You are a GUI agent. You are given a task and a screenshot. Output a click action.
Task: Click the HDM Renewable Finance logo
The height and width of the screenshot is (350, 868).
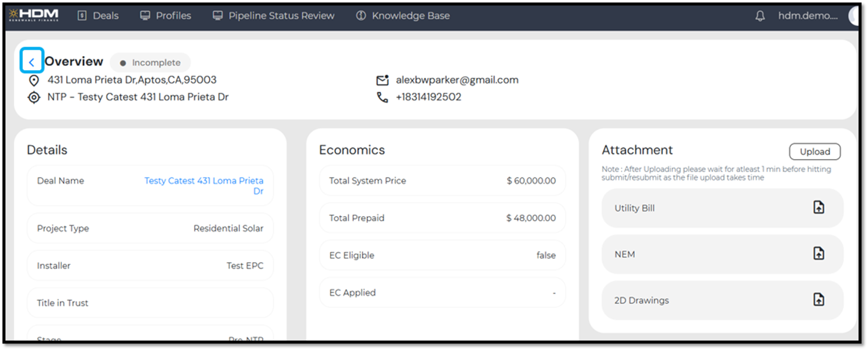pyautogui.click(x=34, y=15)
